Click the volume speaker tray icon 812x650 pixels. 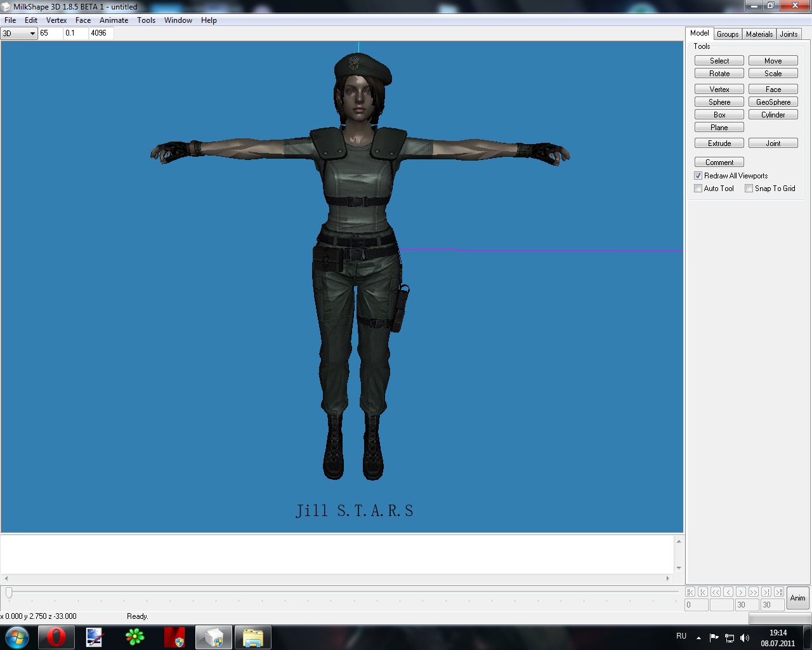(745, 638)
